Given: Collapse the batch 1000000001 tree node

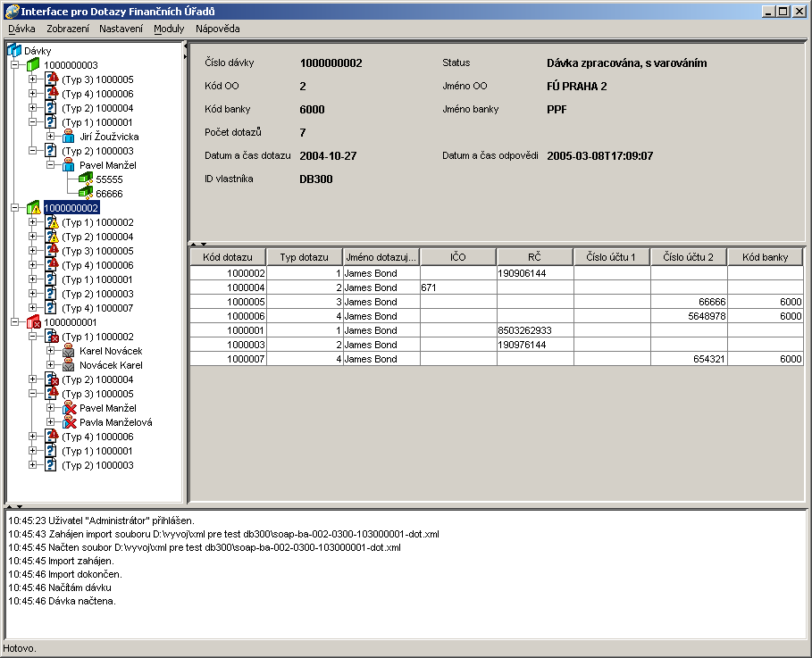Looking at the screenshot, I should (15, 322).
